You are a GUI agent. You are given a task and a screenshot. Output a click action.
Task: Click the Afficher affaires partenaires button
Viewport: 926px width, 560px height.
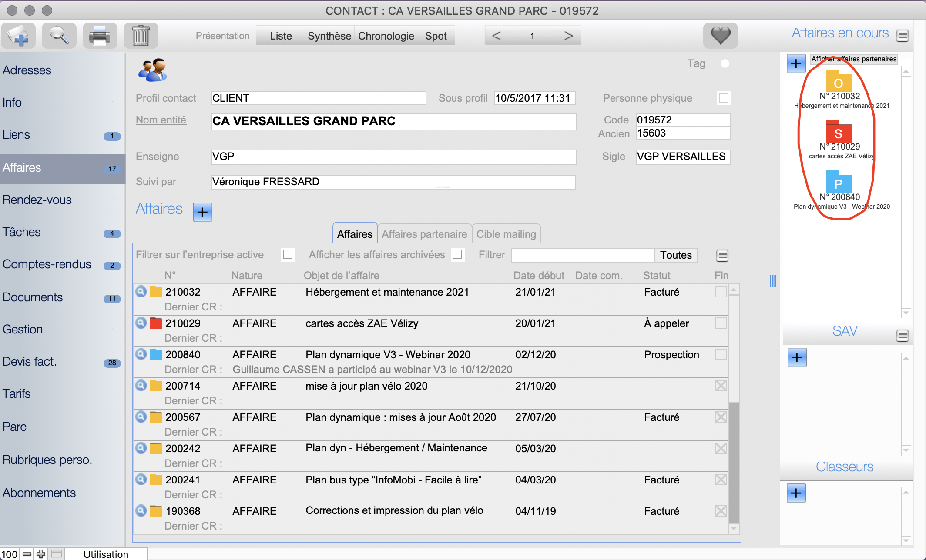(x=853, y=59)
